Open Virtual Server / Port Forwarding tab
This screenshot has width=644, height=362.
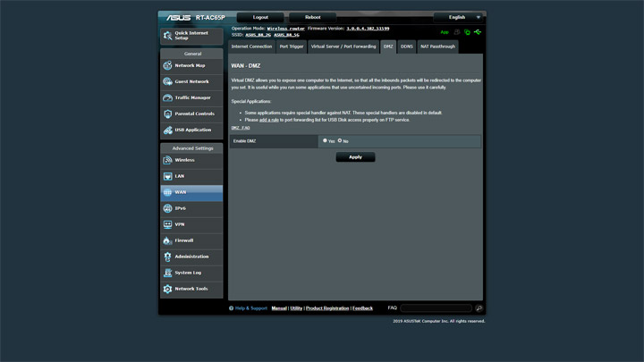pyautogui.click(x=343, y=46)
